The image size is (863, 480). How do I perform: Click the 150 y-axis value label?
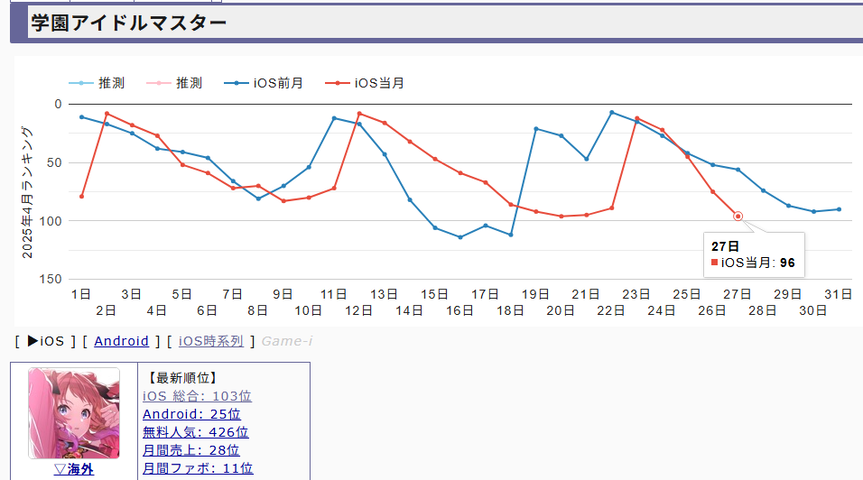pyautogui.click(x=51, y=279)
